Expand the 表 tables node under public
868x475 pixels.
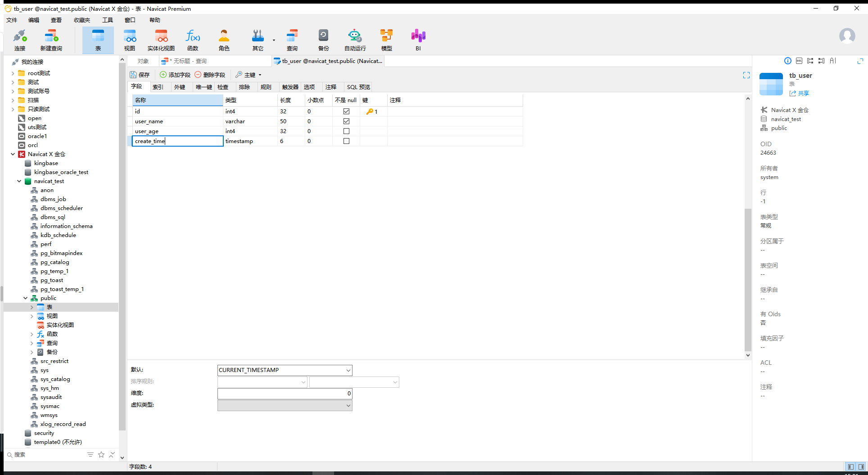pos(32,307)
